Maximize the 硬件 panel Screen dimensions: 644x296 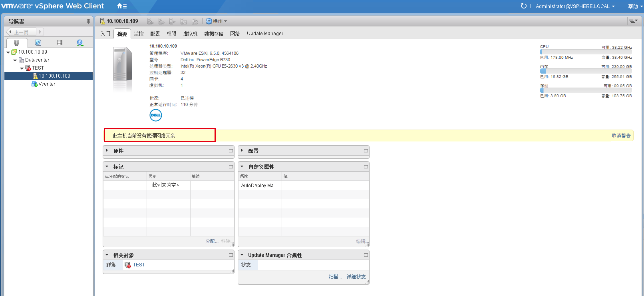tap(231, 151)
